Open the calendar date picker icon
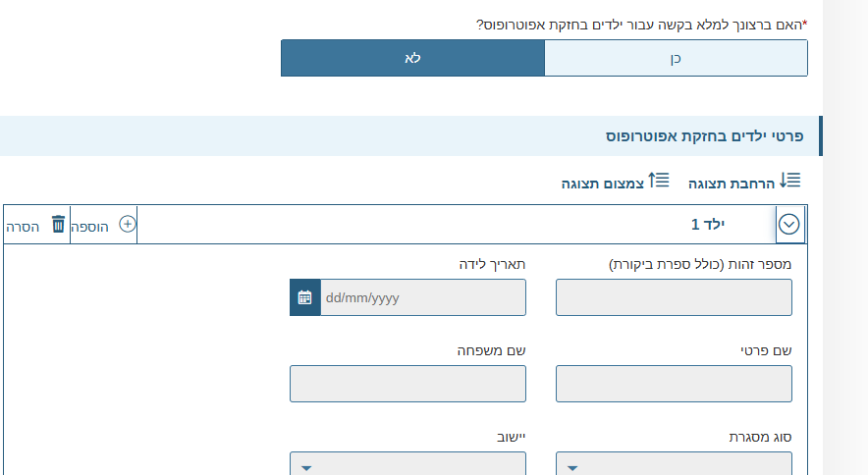The height and width of the screenshot is (475, 868). tap(305, 297)
